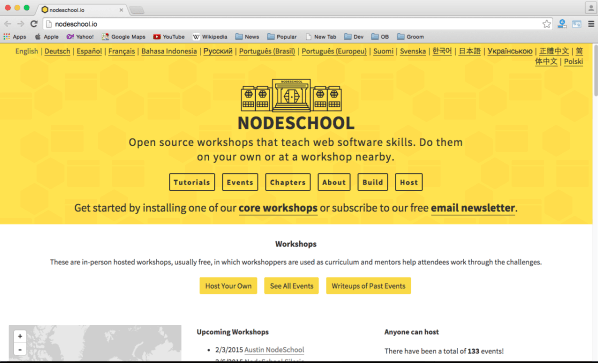
Task: Switch language to Українською
Action: click(510, 51)
